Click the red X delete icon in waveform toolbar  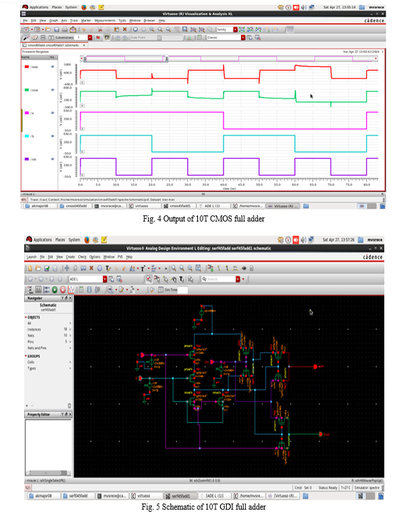point(125,30)
